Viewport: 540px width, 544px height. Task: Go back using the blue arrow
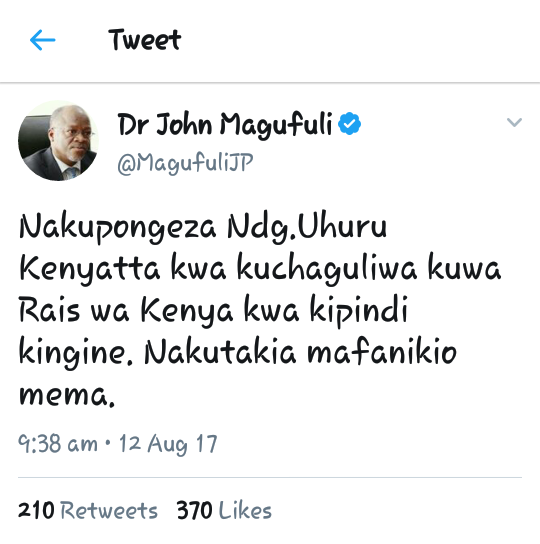42,40
